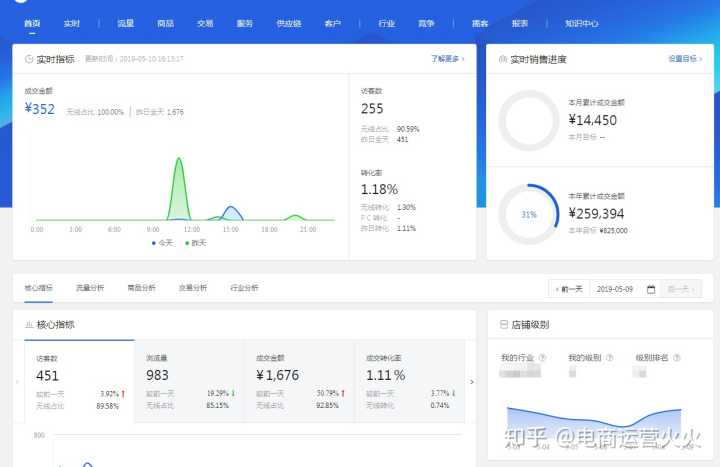Viewport: 720px width, 467px height.
Task: Click the 设置目标 link
Action: tap(684, 59)
